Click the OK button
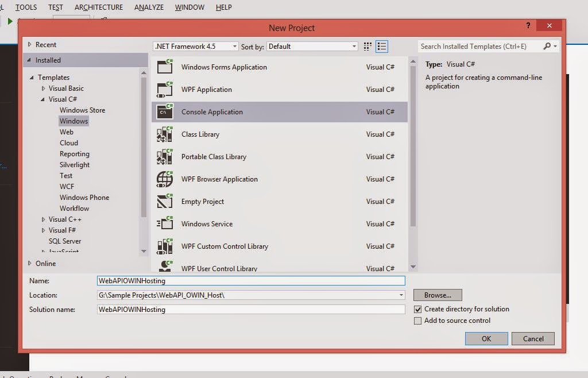 [486, 338]
